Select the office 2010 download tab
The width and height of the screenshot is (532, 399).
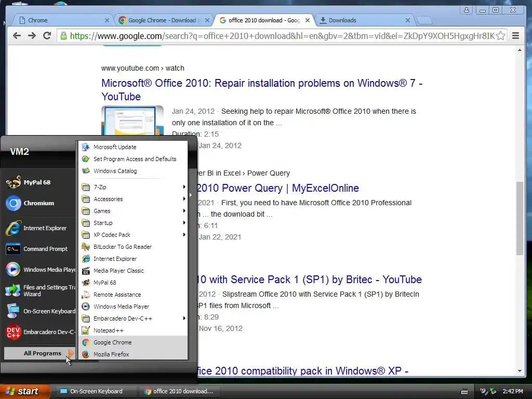pyautogui.click(x=264, y=20)
